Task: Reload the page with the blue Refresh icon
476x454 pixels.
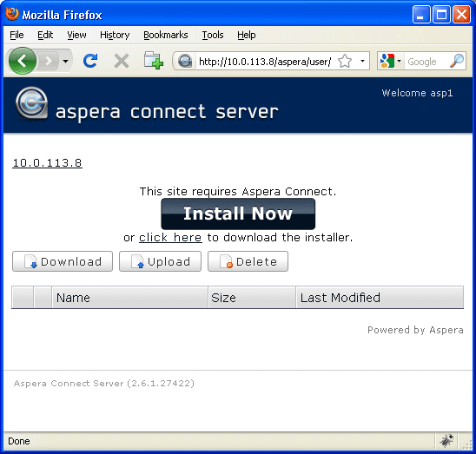Action: (x=90, y=61)
